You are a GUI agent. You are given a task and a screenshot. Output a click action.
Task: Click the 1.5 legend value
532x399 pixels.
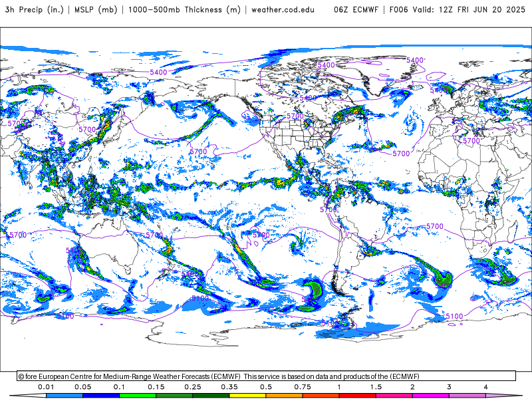pos(376,387)
